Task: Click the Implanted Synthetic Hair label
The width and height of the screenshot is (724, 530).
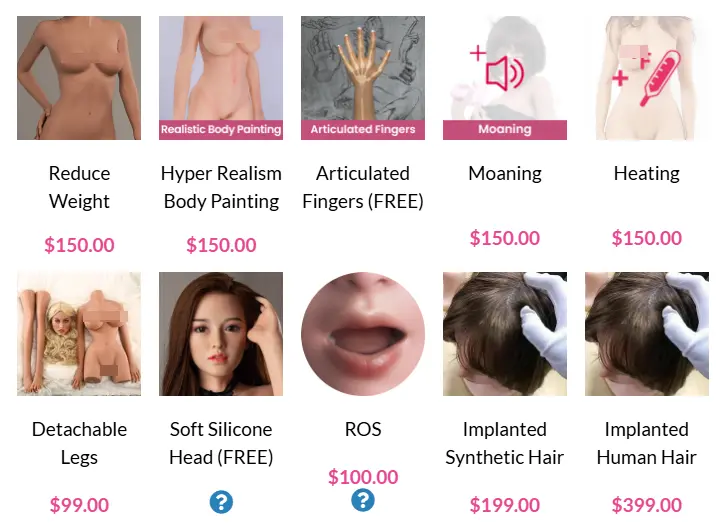Action: click(x=505, y=443)
